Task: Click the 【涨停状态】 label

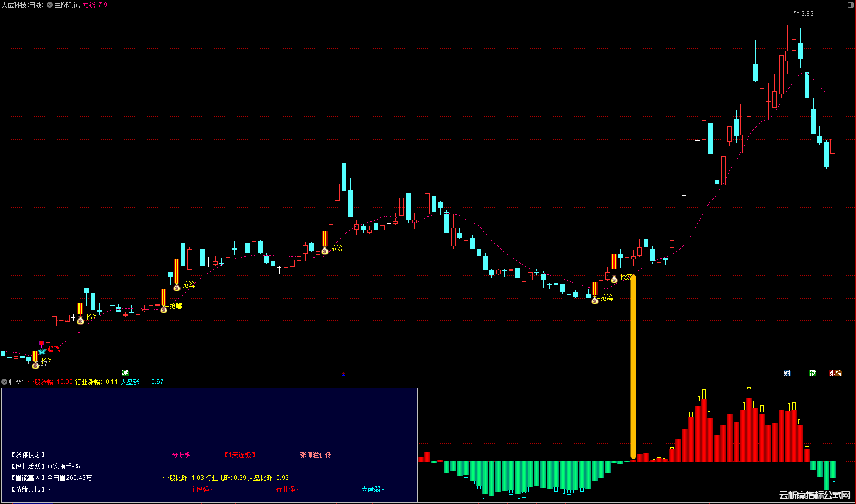Action: pyautogui.click(x=28, y=455)
